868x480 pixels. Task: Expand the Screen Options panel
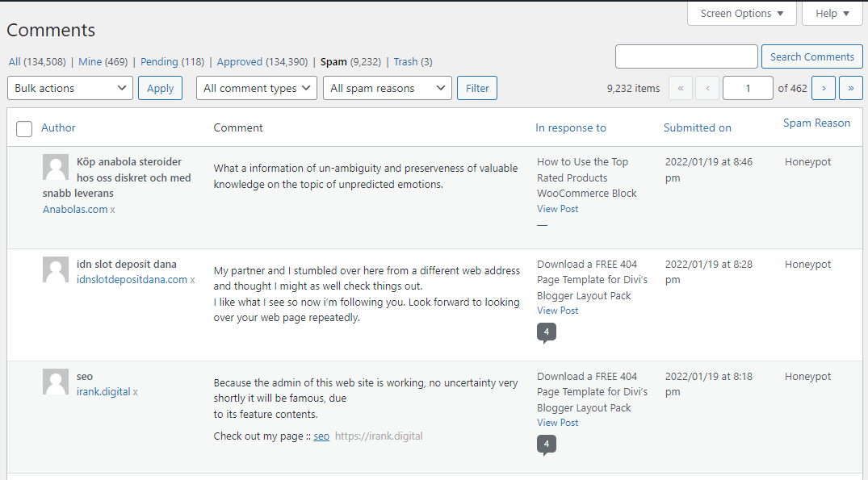741,13
